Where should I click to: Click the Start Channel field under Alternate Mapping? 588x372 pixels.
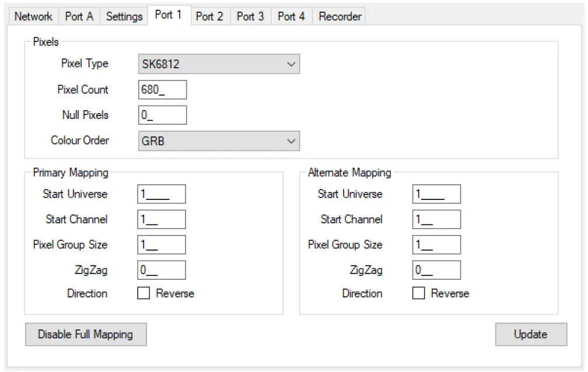437,219
